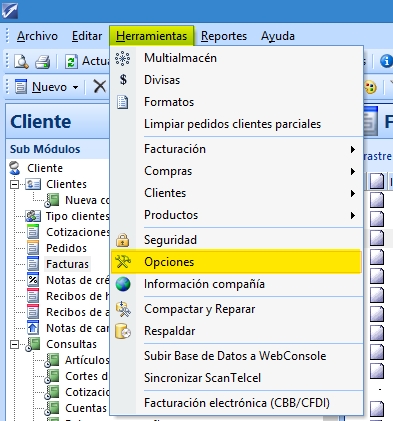Open the Reportes menu

(x=224, y=36)
